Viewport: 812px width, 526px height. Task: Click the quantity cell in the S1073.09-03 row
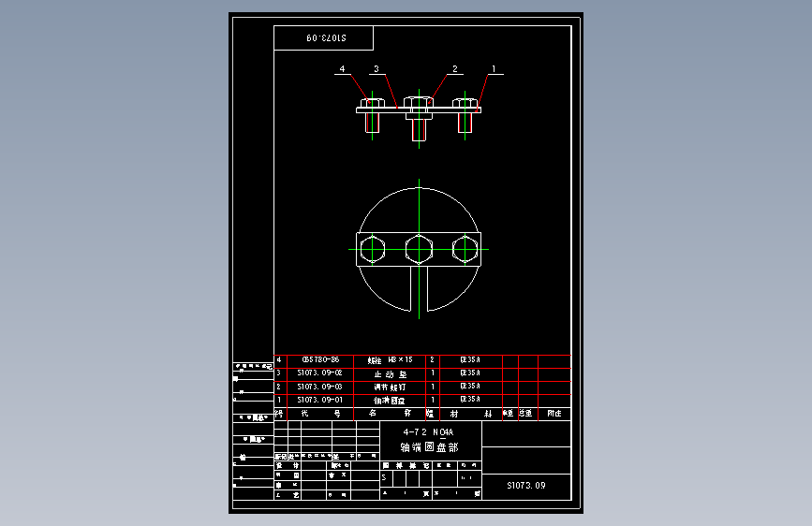[433, 387]
